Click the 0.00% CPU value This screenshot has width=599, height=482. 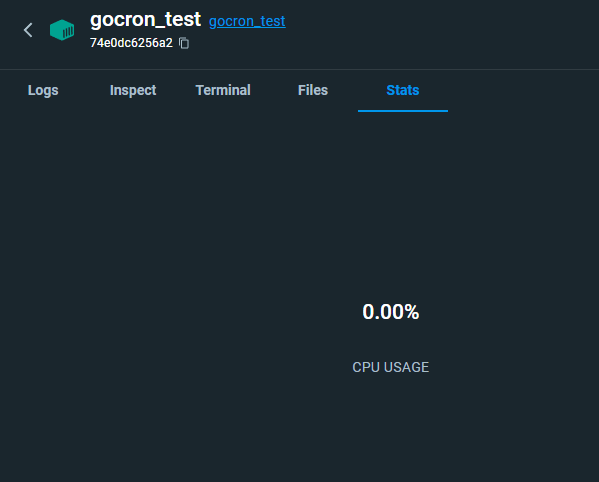tap(390, 312)
